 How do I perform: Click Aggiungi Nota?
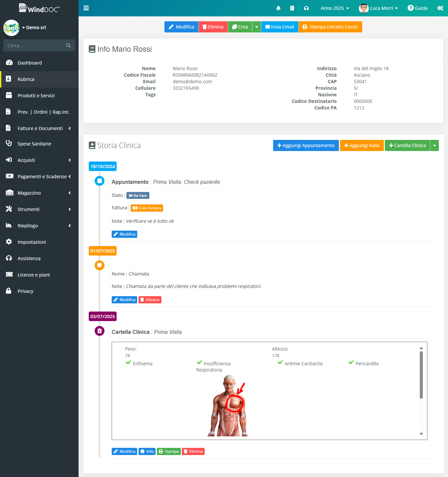[362, 145]
